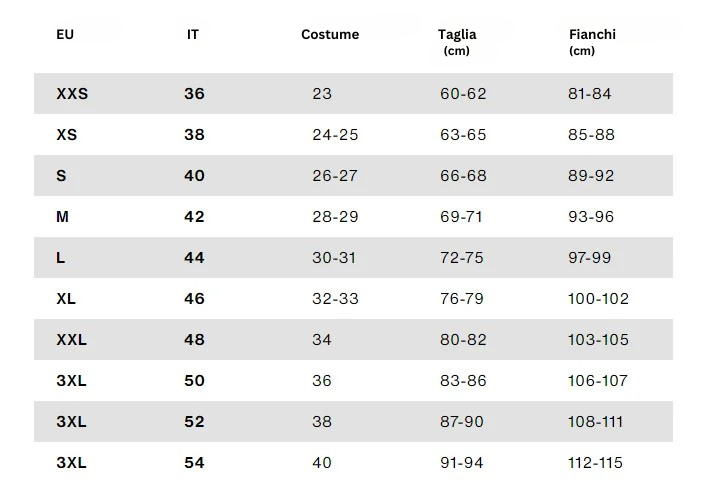Image resolution: width=726 pixels, height=491 pixels.
Task: Click IT size 54 cell
Action: point(194,463)
